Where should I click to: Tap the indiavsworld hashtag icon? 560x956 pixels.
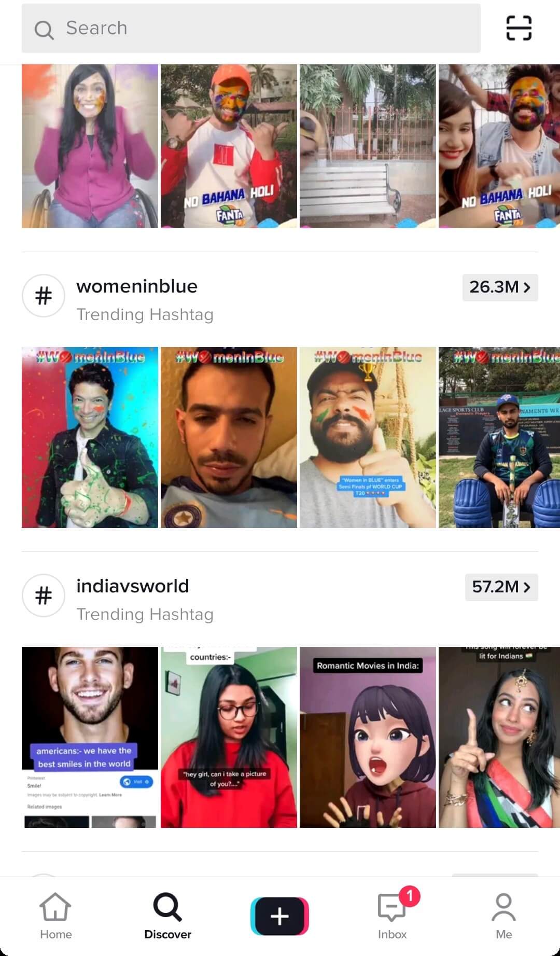(x=44, y=595)
